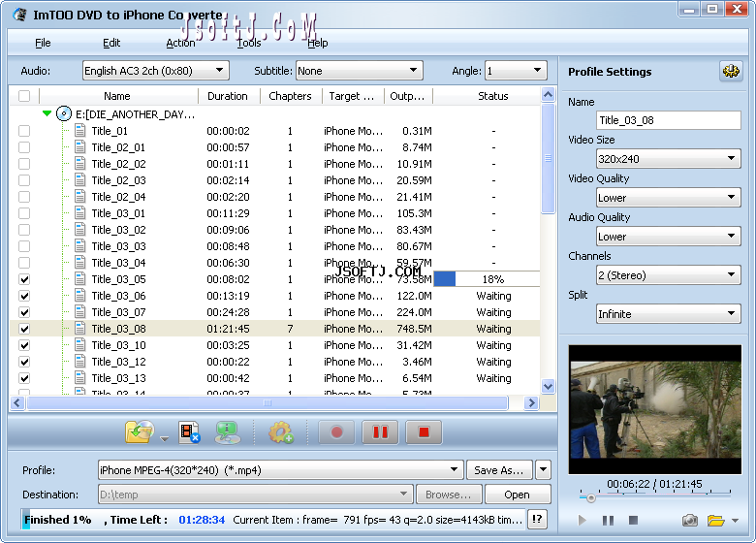This screenshot has width=756, height=543.
Task: Uncheck the Title_03_08 checkbox
Action: click(x=24, y=329)
